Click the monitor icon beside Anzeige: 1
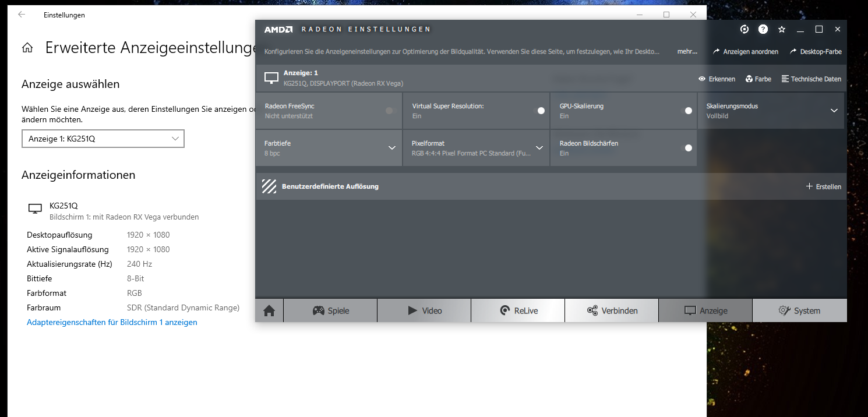Viewport: 868px width, 417px height. [271, 77]
